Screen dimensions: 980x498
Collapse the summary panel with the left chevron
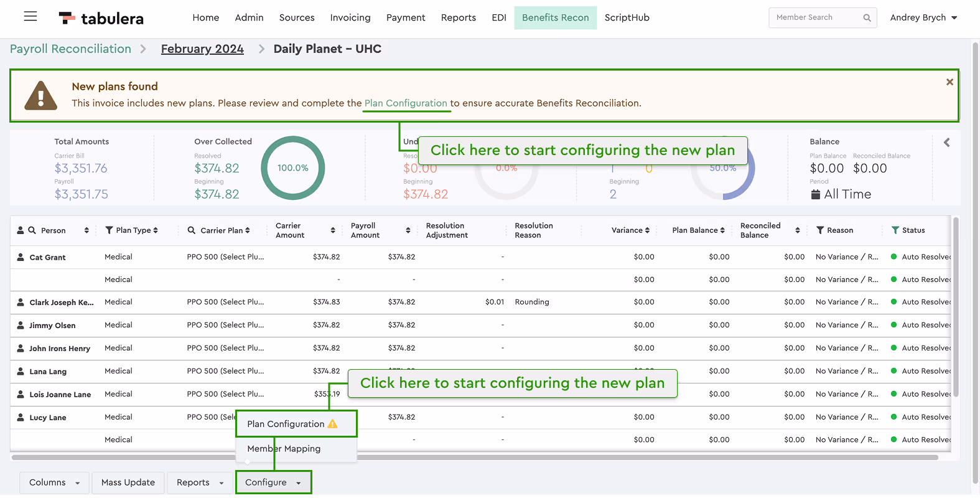(946, 143)
